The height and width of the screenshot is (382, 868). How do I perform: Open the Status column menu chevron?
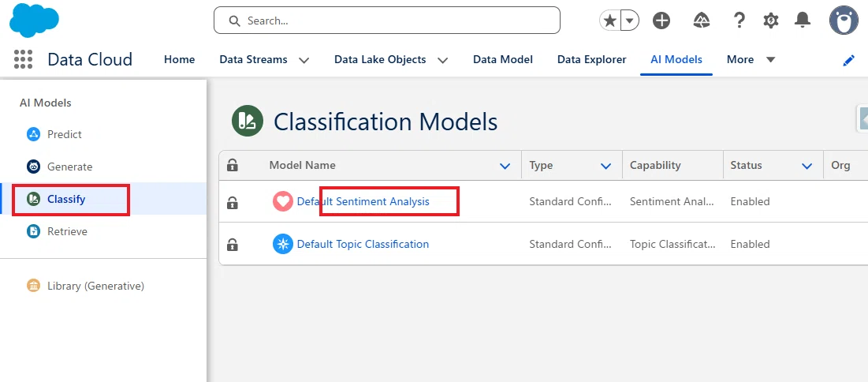coord(807,166)
